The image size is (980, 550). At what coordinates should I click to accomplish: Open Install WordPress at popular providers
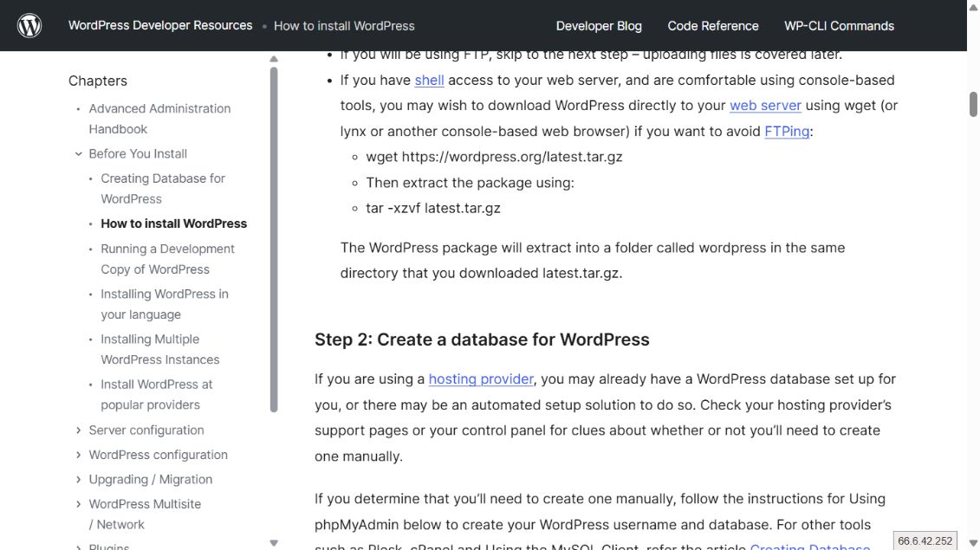pyautogui.click(x=156, y=394)
